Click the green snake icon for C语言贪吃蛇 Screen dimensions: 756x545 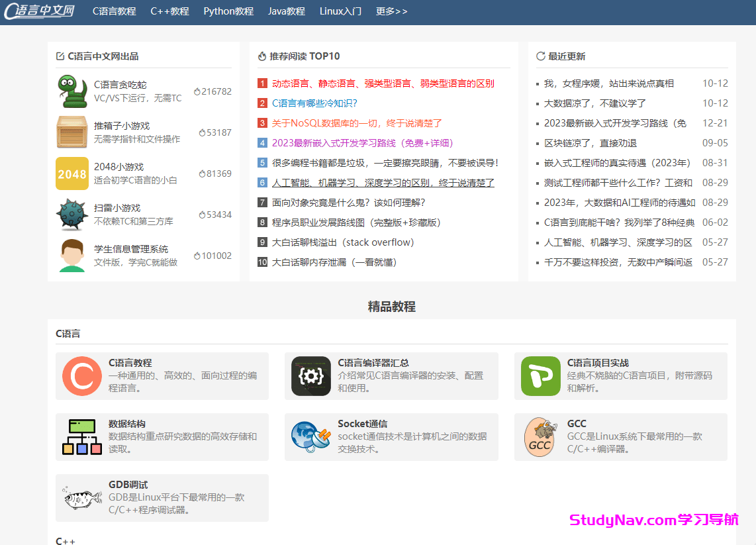[x=71, y=91]
